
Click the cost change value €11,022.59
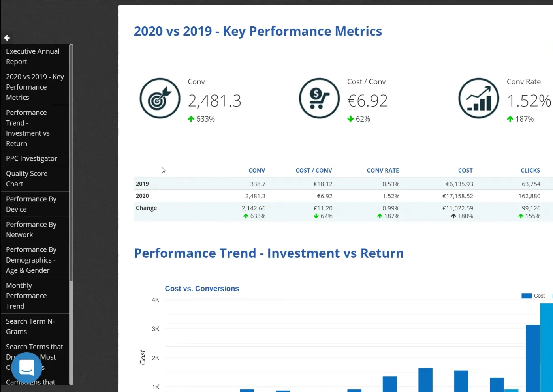458,208
